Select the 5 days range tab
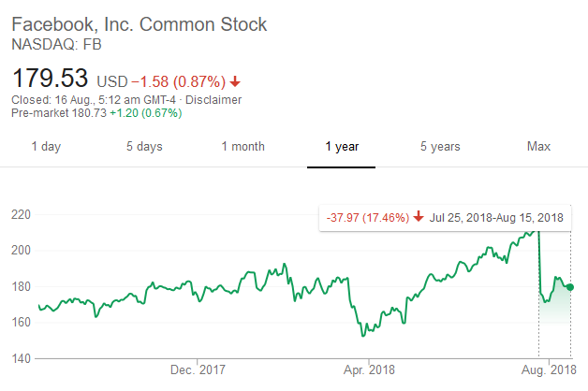588x391 pixels. coord(144,146)
